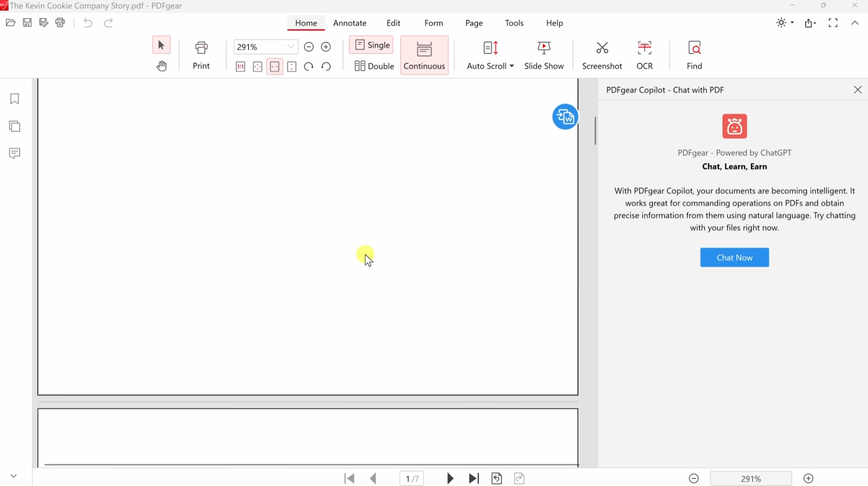Click the horizontal scrollbar at the bottom

pos(312,465)
